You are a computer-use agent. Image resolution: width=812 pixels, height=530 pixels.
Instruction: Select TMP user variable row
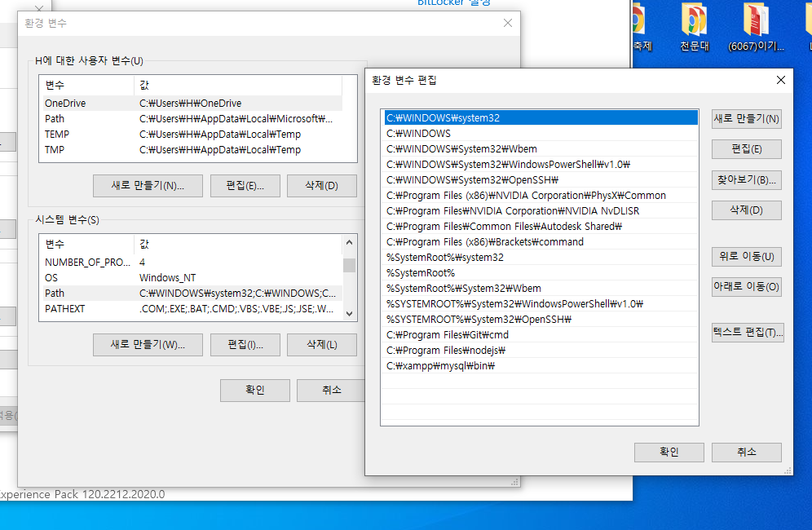(x=192, y=150)
